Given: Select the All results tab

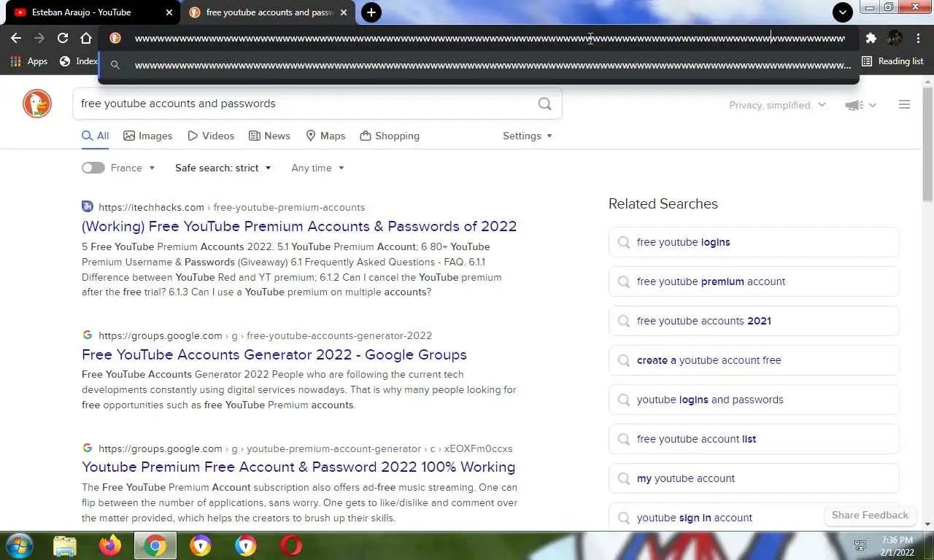Looking at the screenshot, I should [96, 136].
